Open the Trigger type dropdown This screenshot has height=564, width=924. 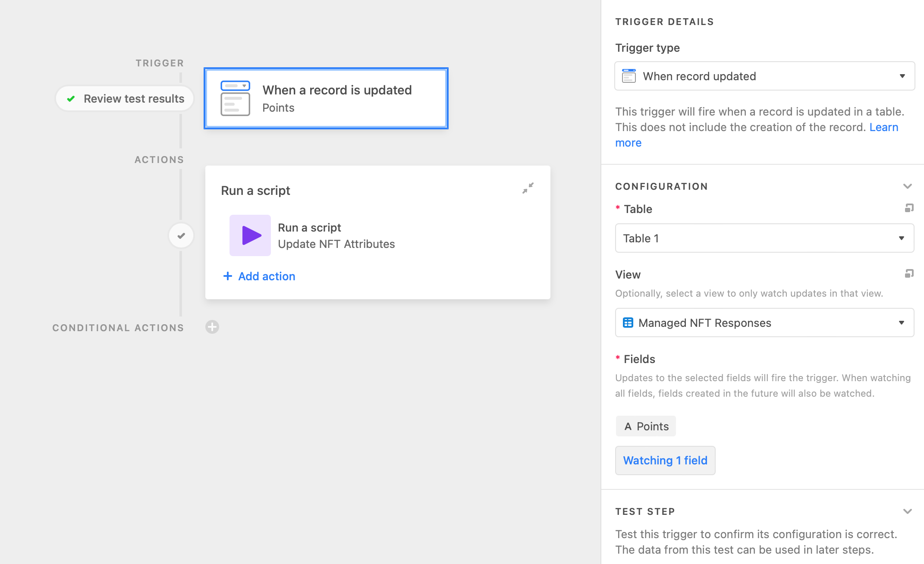coord(764,76)
